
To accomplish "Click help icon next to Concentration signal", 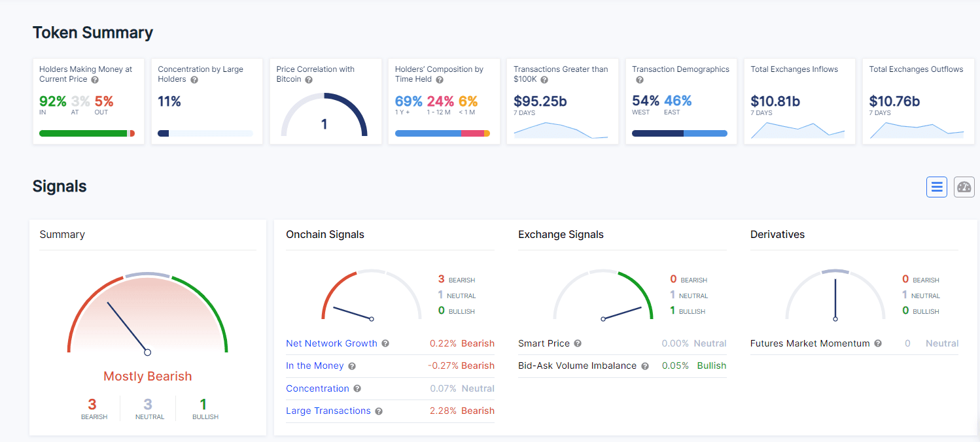I will [x=357, y=389].
